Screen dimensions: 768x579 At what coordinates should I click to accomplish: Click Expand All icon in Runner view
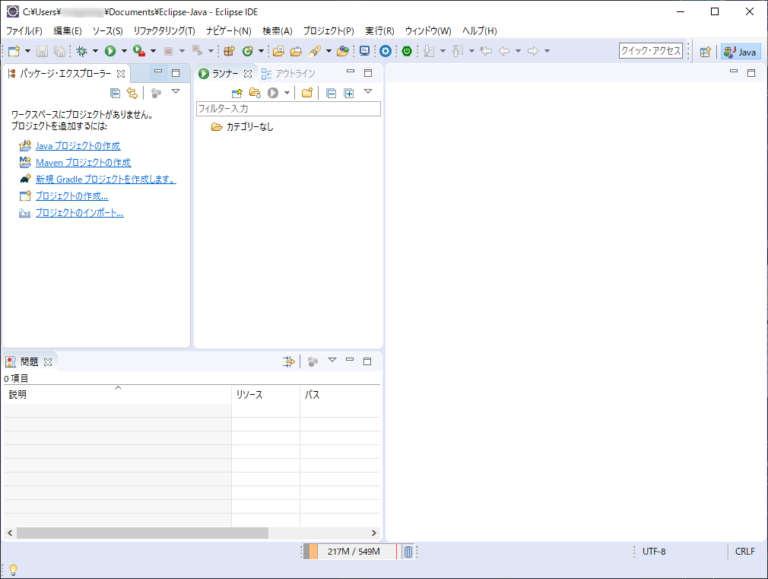tap(349, 93)
